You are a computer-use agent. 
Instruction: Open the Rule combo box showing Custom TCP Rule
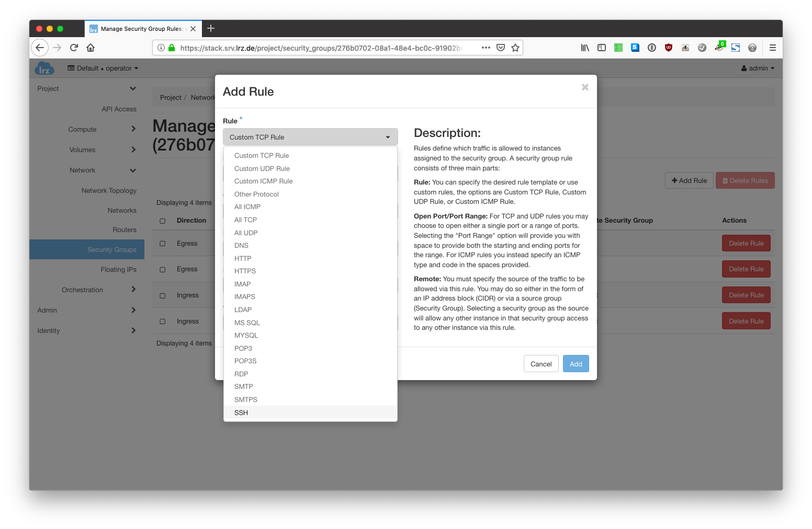click(310, 137)
